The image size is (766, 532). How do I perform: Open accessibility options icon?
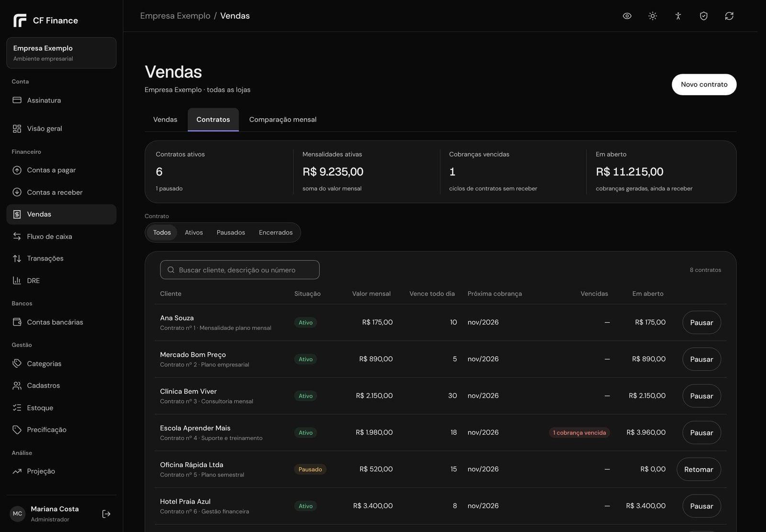[x=678, y=16]
